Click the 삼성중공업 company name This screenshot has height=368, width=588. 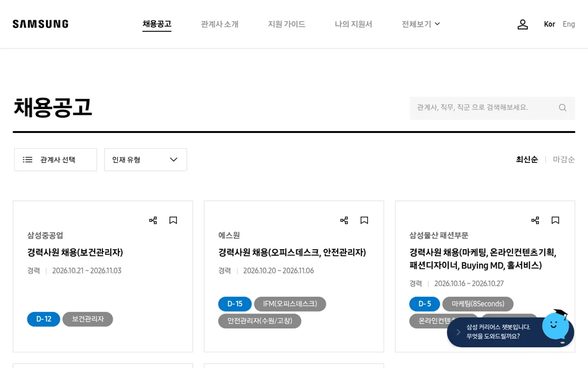pyautogui.click(x=45, y=235)
